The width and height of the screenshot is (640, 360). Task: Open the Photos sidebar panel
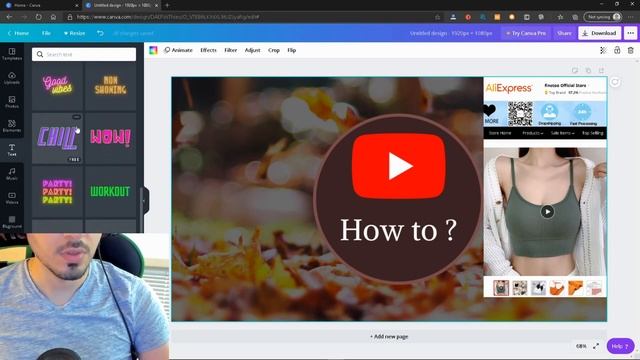12,102
